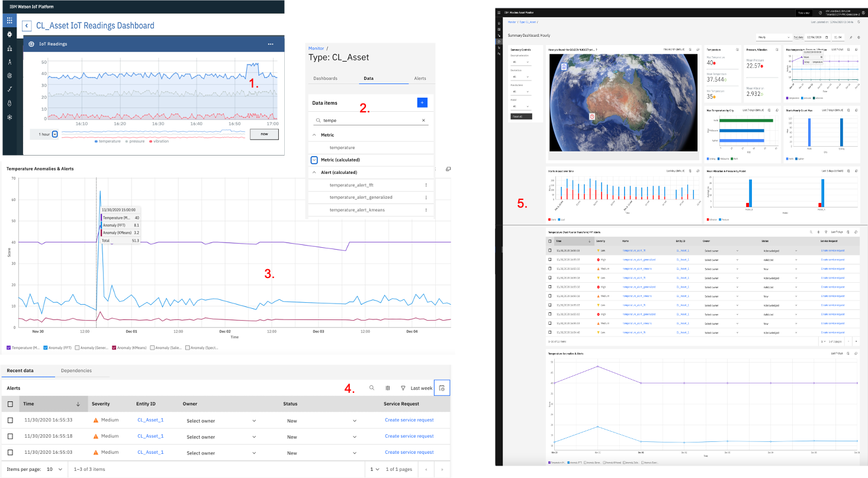The image size is (868, 478).
Task: Open Select owner dropdown for 16:55:33 alert
Action: (221, 421)
